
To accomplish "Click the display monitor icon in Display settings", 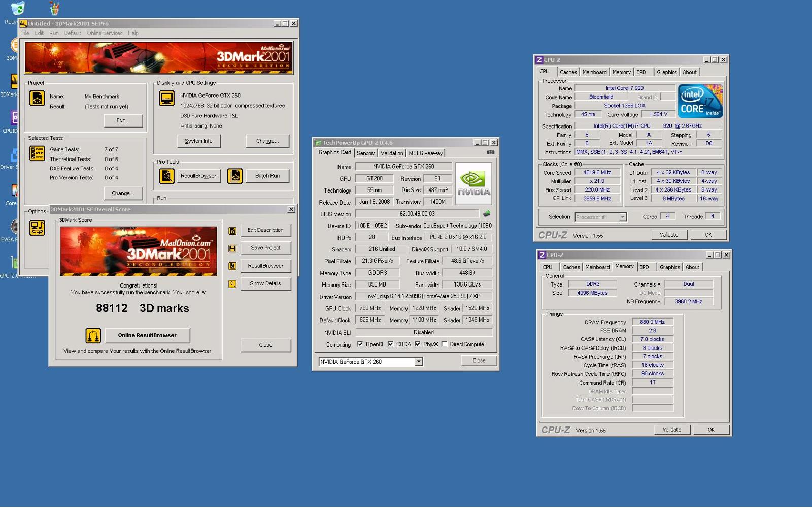I will pyautogui.click(x=166, y=98).
